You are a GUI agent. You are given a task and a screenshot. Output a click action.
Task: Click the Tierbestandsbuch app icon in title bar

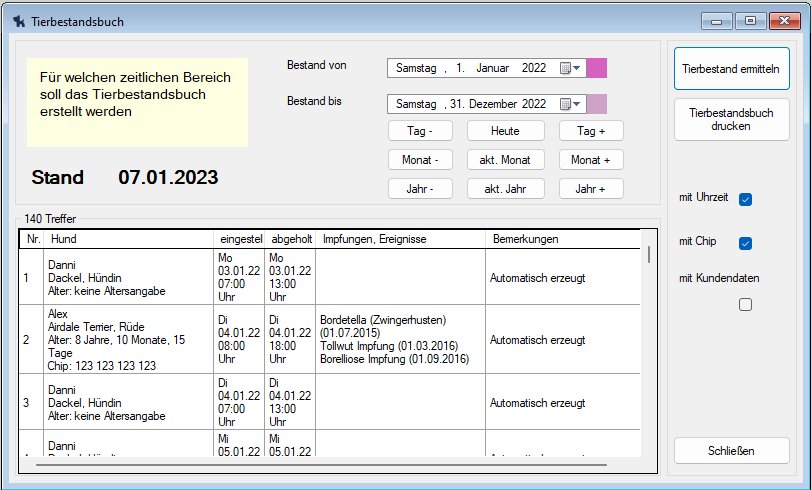[x=19, y=20]
